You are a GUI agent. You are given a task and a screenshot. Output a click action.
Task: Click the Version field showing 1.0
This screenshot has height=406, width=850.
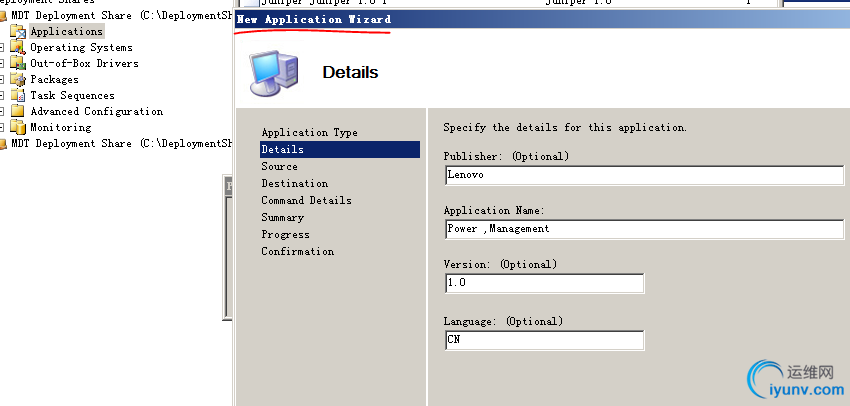tap(545, 283)
